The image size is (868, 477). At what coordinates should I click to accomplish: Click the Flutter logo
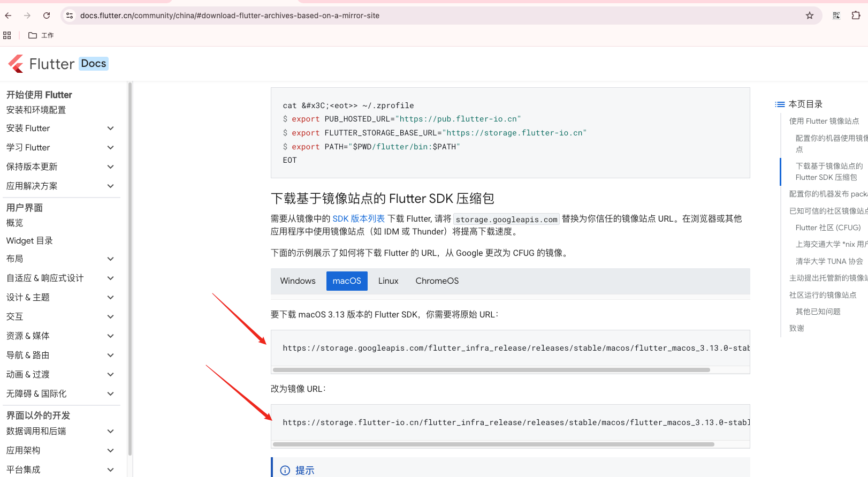pyautogui.click(x=41, y=64)
